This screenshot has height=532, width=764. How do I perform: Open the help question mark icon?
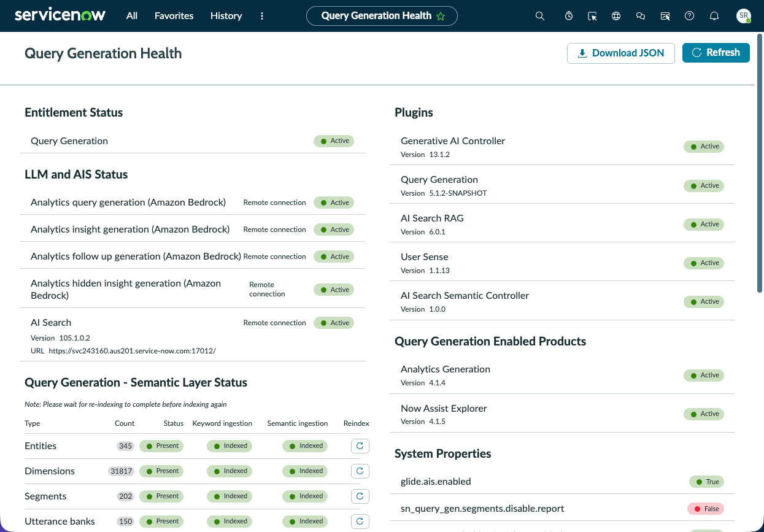coord(689,16)
